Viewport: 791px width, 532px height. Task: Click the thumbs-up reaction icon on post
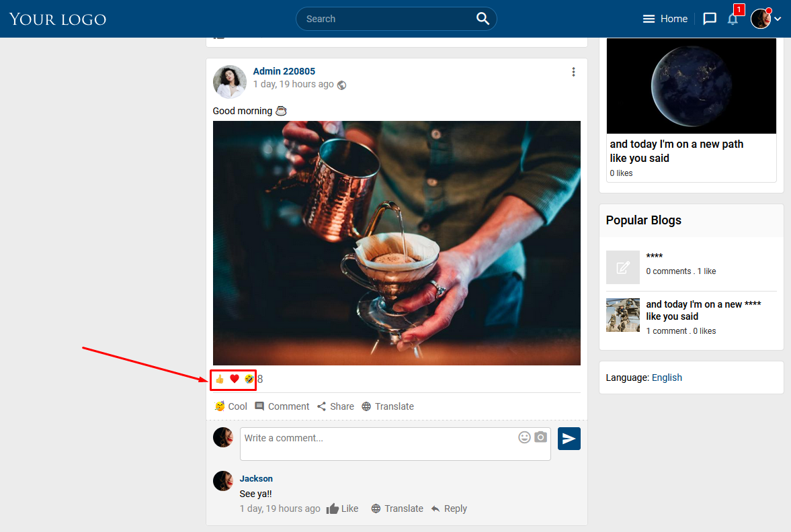coord(220,379)
